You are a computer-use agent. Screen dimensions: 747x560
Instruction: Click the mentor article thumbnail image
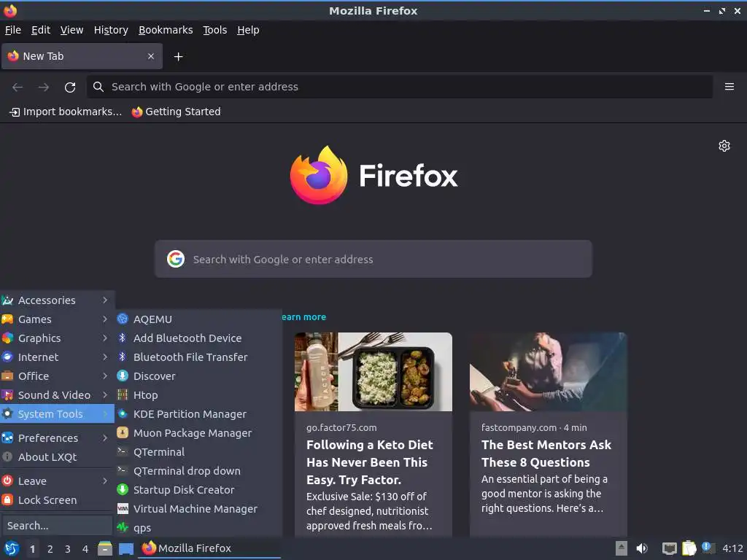tap(549, 372)
